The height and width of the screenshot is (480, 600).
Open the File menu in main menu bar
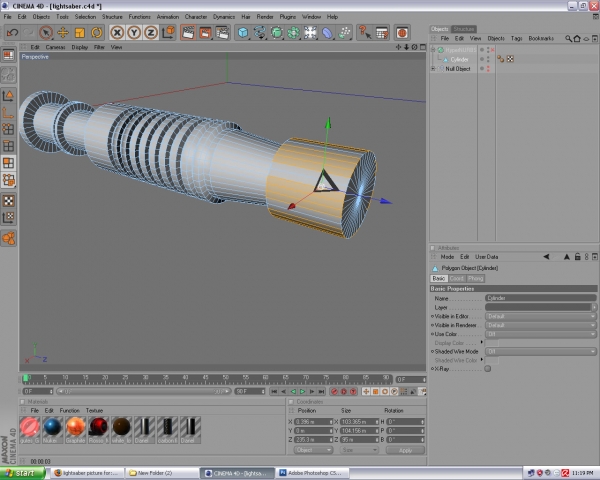click(x=7, y=17)
